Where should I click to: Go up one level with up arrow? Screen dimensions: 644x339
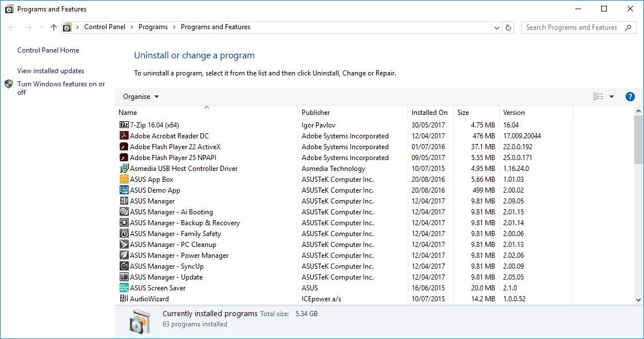54,27
